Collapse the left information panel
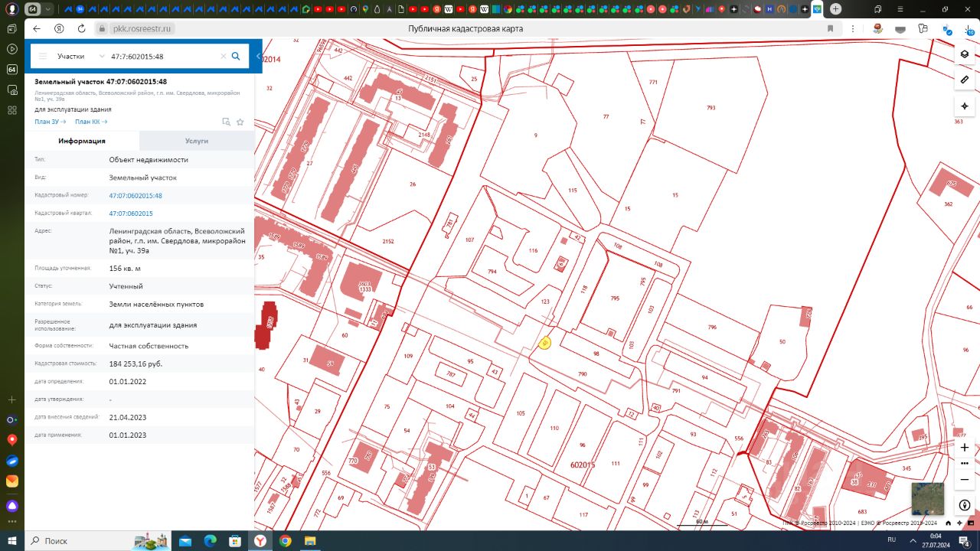980x551 pixels. click(259, 57)
